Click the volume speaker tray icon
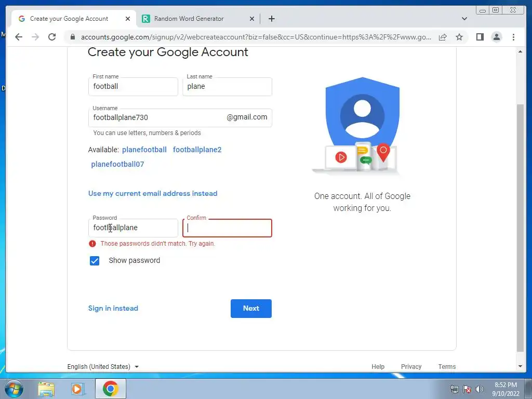The height and width of the screenshot is (399, 532). [479, 389]
